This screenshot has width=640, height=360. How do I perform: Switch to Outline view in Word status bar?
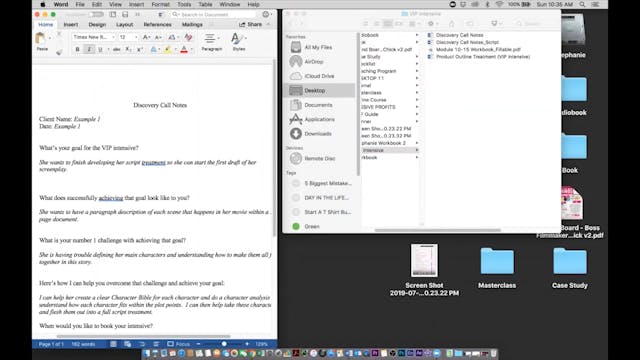pos(142,344)
